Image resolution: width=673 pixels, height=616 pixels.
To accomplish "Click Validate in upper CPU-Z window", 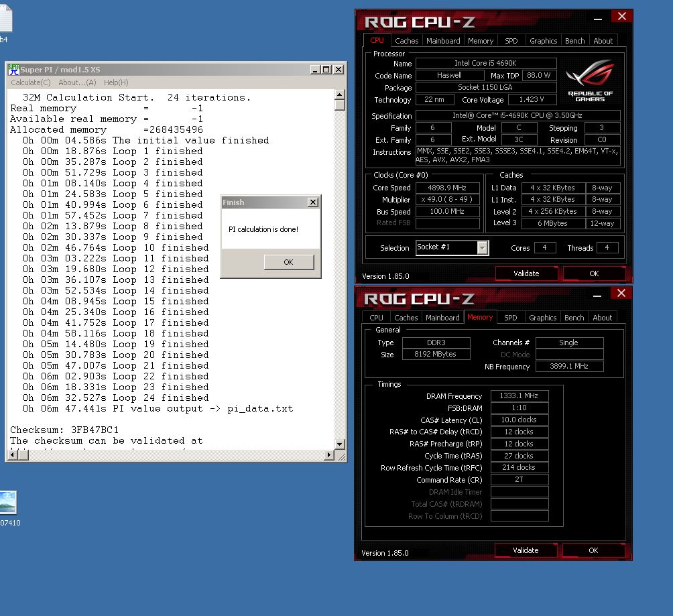I will click(x=526, y=273).
